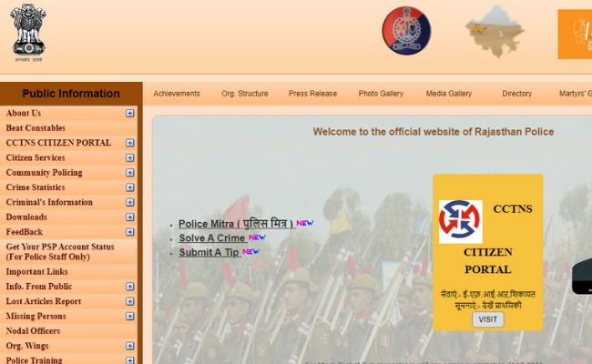Expand Lost Articles Report plus icon
Viewport: 592px width, 364px height.
130,301
